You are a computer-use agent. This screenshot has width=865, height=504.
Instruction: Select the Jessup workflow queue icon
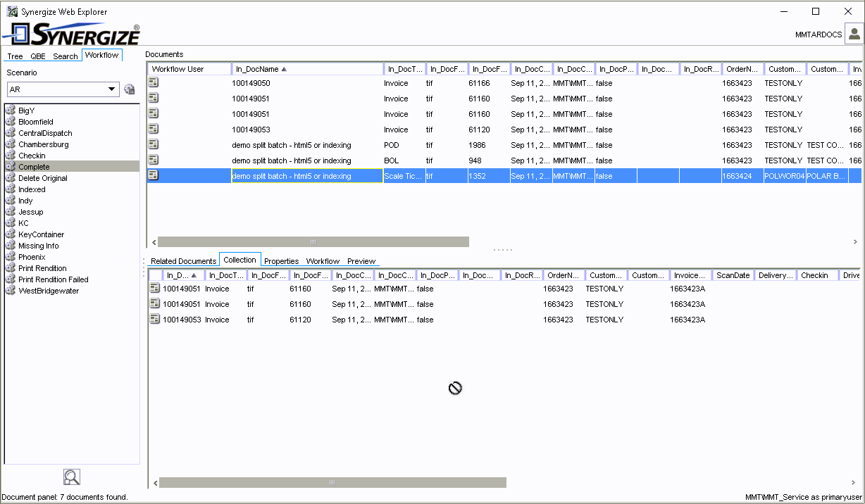tap(11, 212)
